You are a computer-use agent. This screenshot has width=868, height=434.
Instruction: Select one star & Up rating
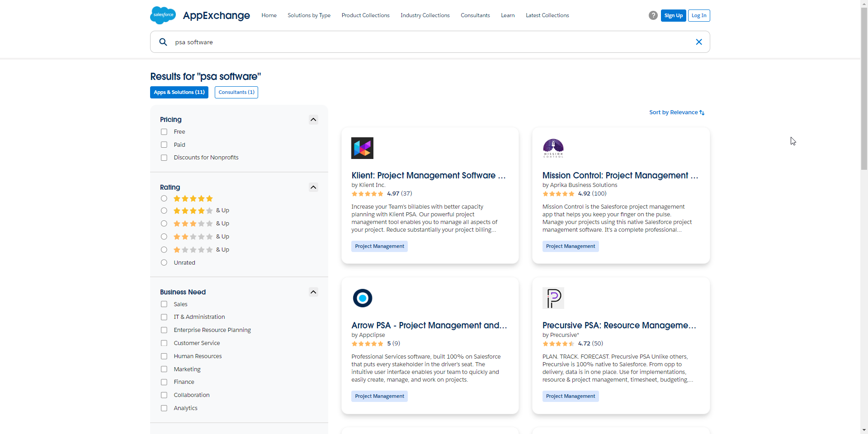coord(164,250)
